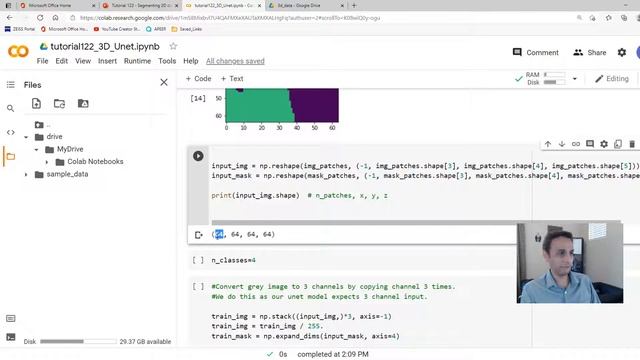Open the YouTube Creator bookmark
The height and width of the screenshot is (360, 640).
(x=117, y=29)
